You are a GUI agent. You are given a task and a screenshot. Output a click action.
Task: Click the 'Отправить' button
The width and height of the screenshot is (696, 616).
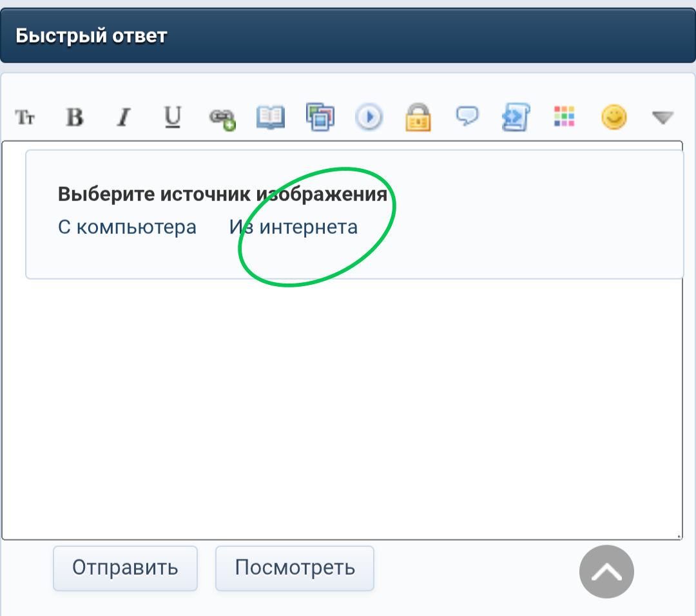(x=125, y=568)
